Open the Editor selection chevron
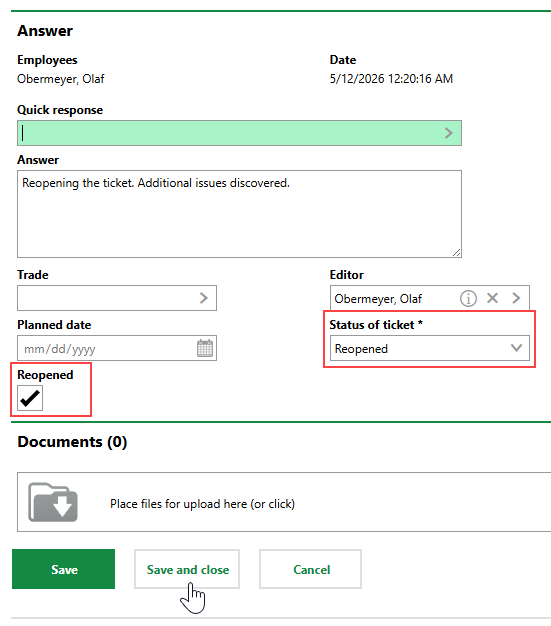 coord(516,298)
